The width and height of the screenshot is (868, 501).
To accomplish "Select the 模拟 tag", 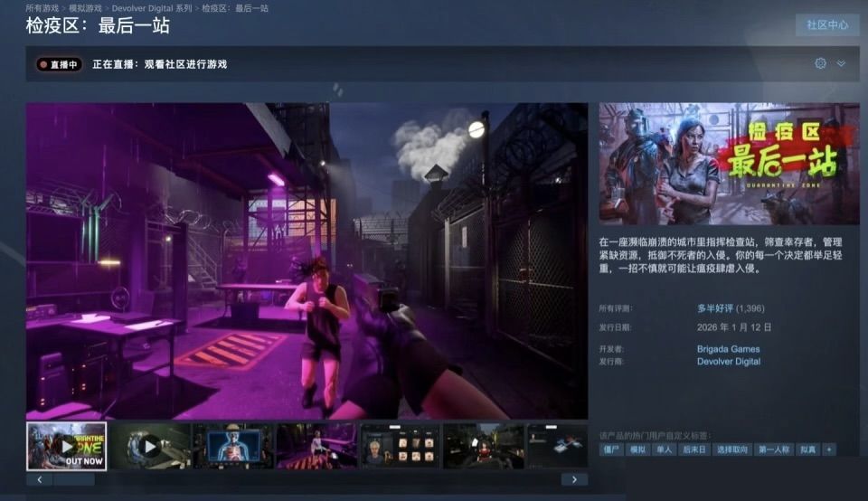I will (x=637, y=449).
